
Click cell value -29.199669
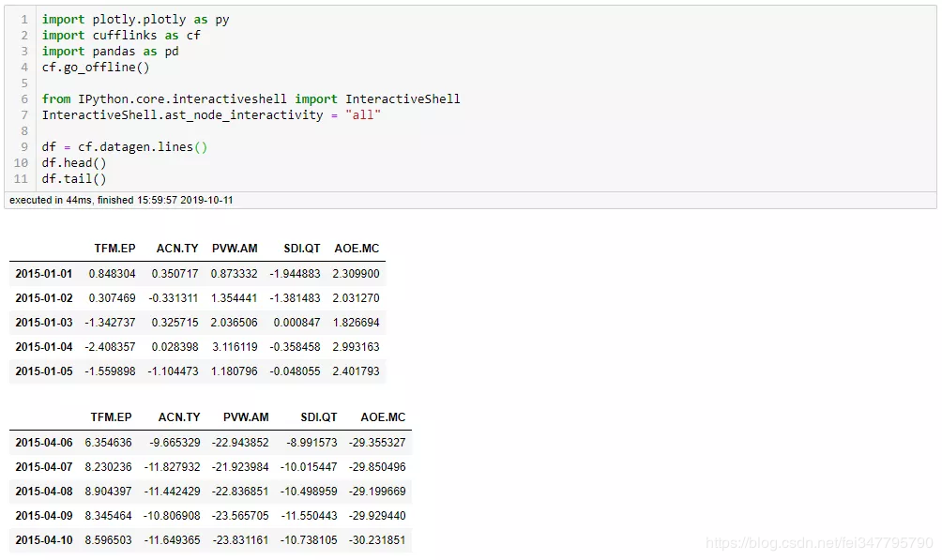click(x=377, y=492)
